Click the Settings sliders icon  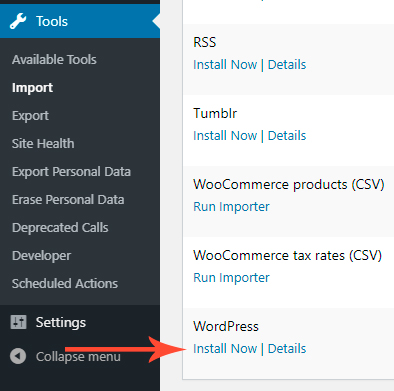[18, 322]
